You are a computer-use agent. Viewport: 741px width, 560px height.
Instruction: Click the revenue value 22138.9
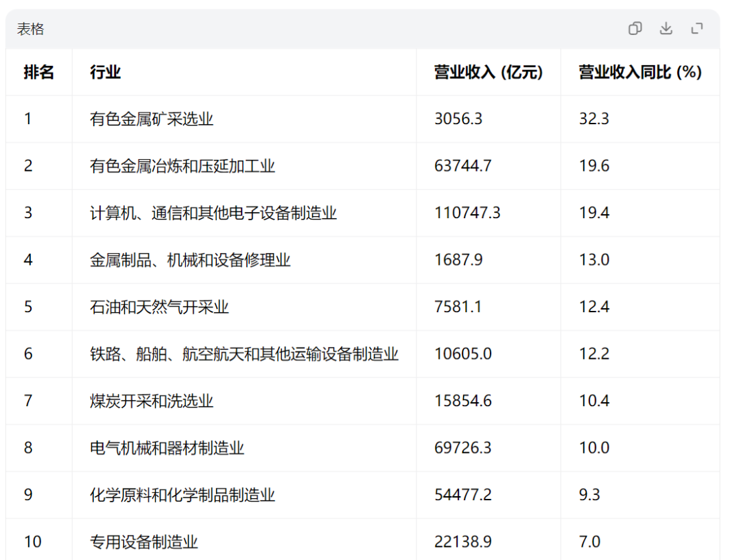click(463, 541)
